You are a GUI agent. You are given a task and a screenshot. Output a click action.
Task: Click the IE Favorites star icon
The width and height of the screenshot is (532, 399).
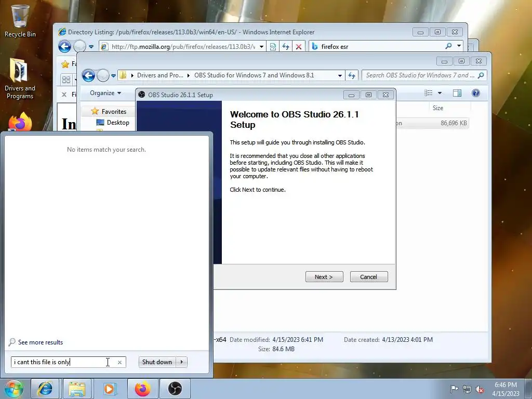65,64
